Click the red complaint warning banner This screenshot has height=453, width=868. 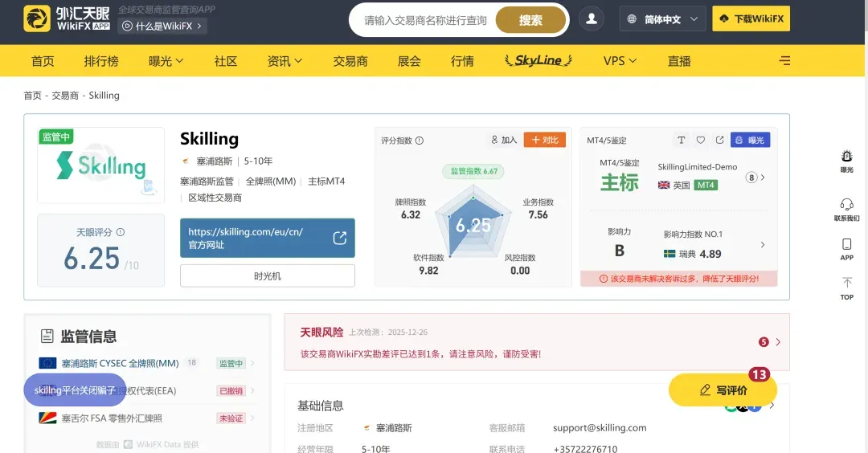click(x=678, y=279)
